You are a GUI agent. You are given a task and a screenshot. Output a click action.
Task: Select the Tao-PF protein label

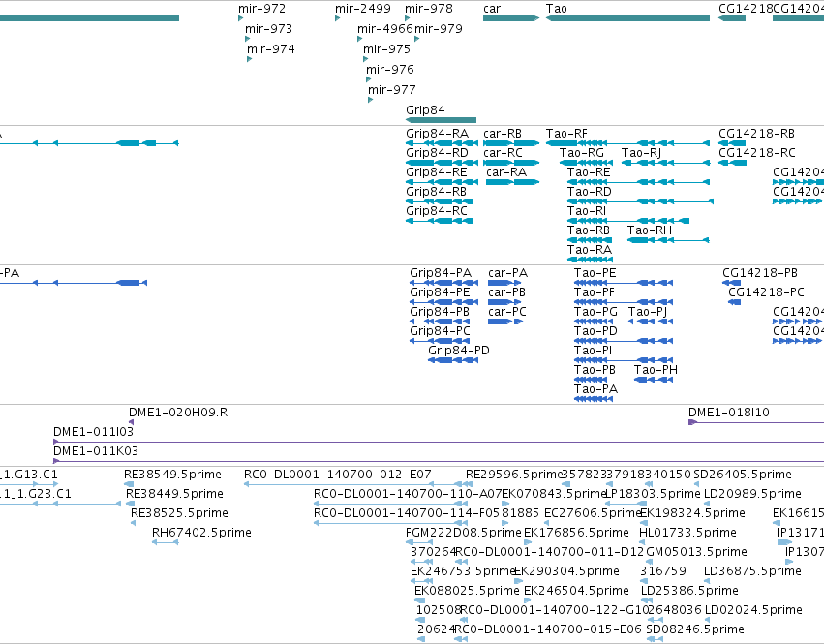[x=595, y=292]
